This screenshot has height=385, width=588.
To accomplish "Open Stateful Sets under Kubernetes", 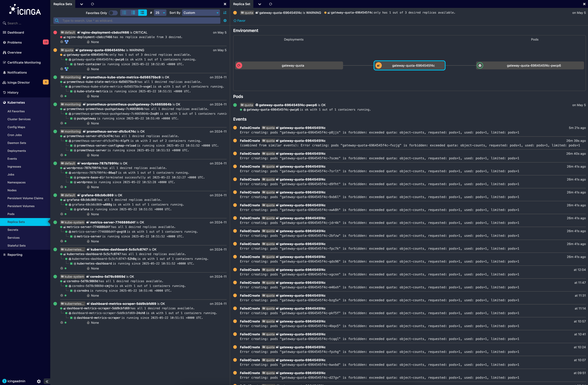I will [17, 246].
